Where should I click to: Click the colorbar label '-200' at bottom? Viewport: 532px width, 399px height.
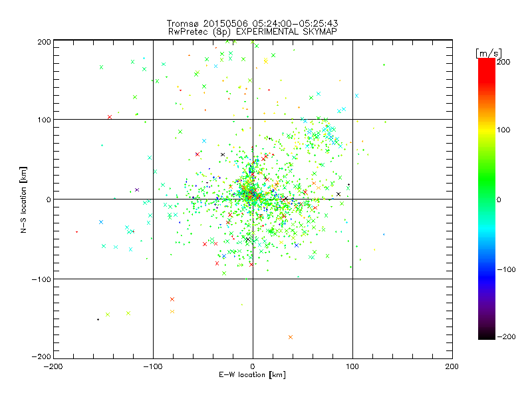(506, 337)
